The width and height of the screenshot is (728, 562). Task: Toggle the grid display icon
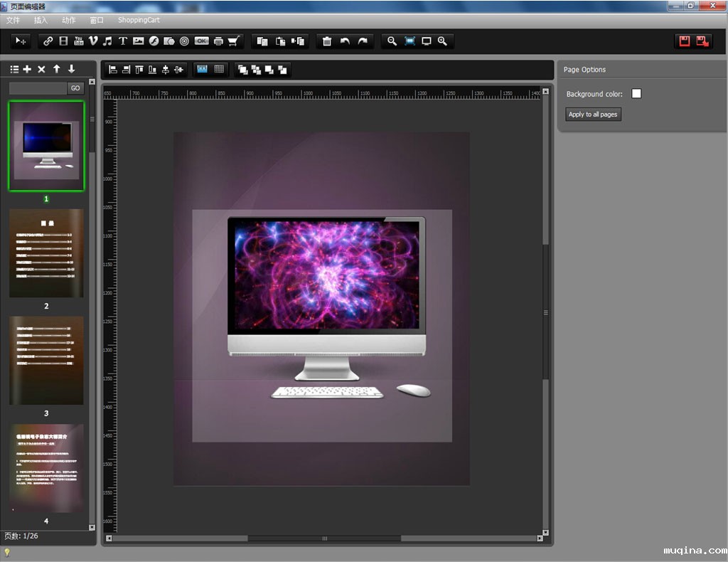pyautogui.click(x=219, y=69)
